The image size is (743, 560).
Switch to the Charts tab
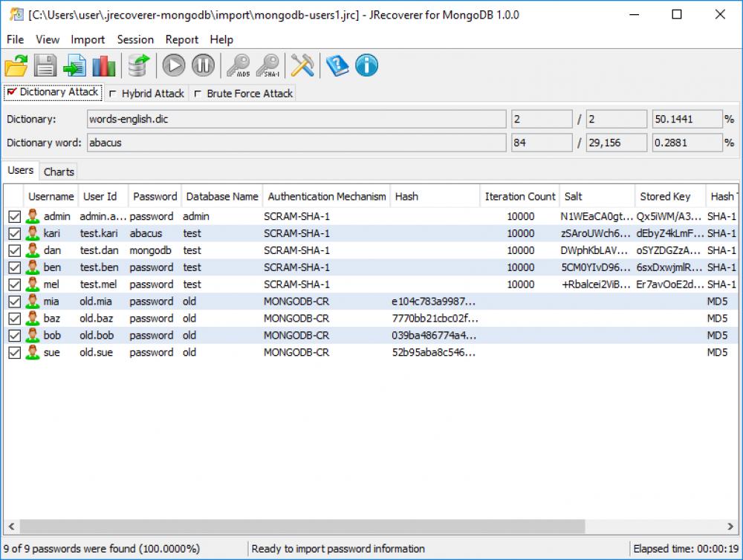point(58,171)
